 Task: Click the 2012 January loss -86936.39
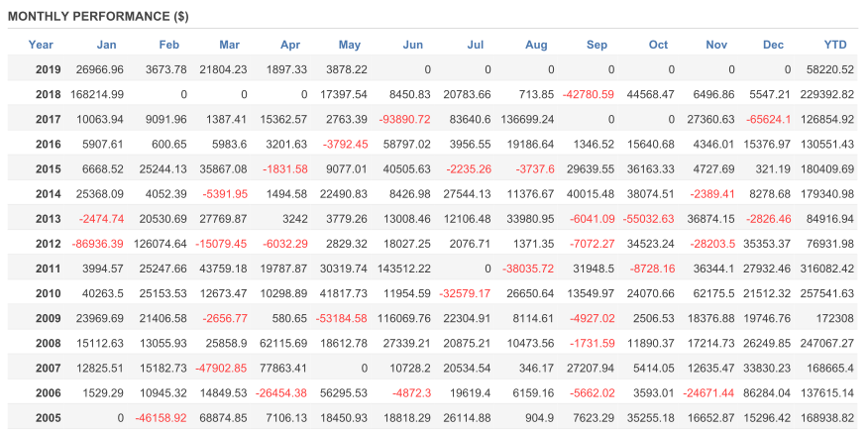tap(97, 243)
